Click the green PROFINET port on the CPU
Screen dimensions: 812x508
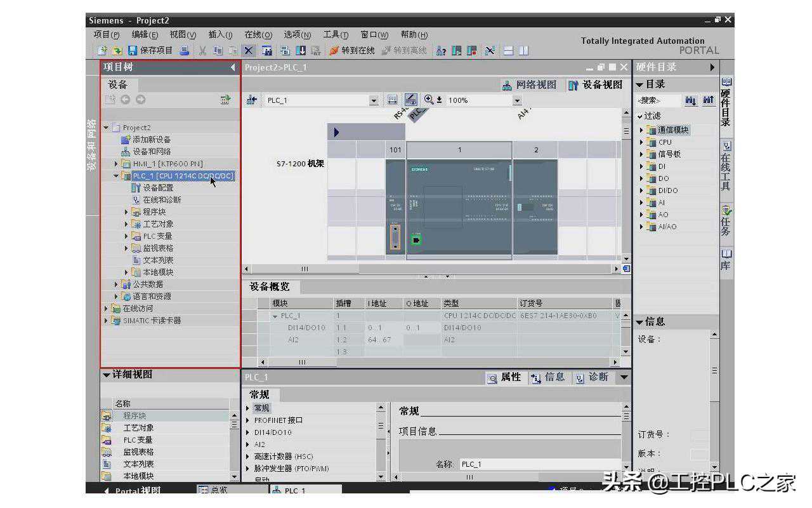pyautogui.click(x=416, y=239)
